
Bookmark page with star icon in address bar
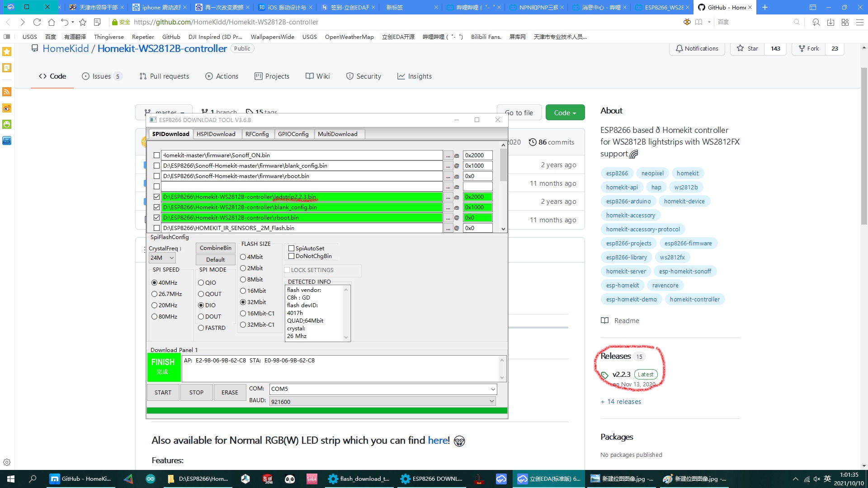click(x=83, y=22)
